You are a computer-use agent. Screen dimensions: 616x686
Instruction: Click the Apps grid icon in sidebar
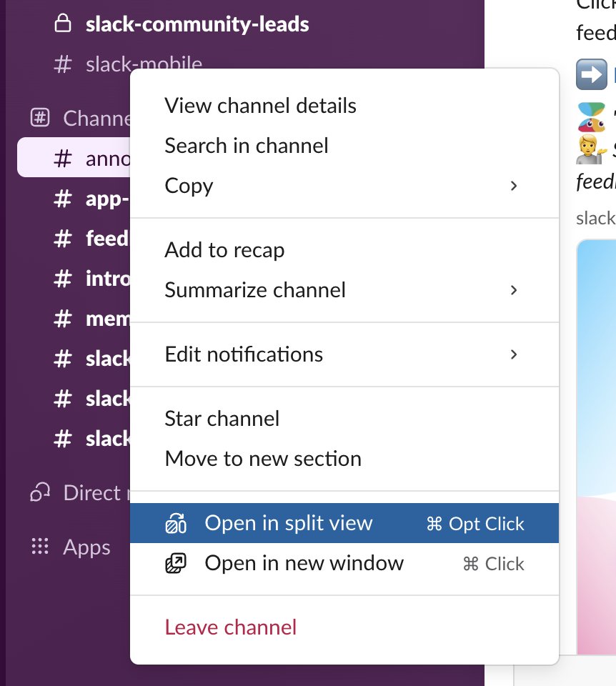tap(40, 547)
